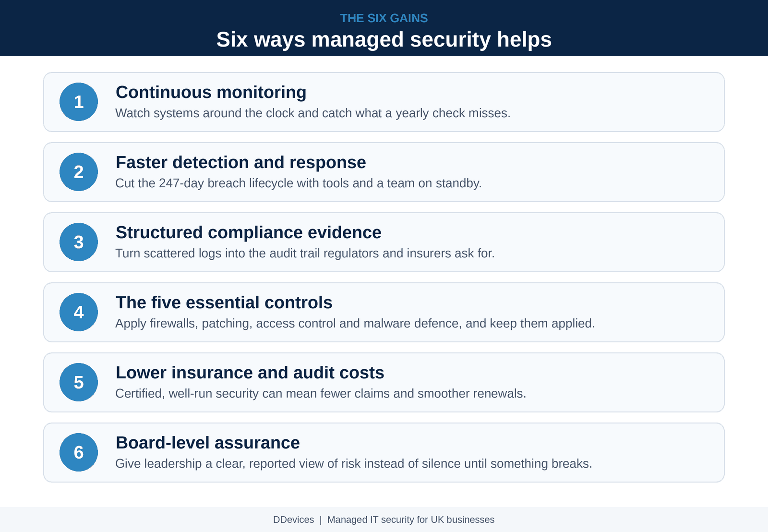This screenshot has height=532, width=768.
Task: Select the 'Lower insurance and audit costs' heading
Action: 250,373
